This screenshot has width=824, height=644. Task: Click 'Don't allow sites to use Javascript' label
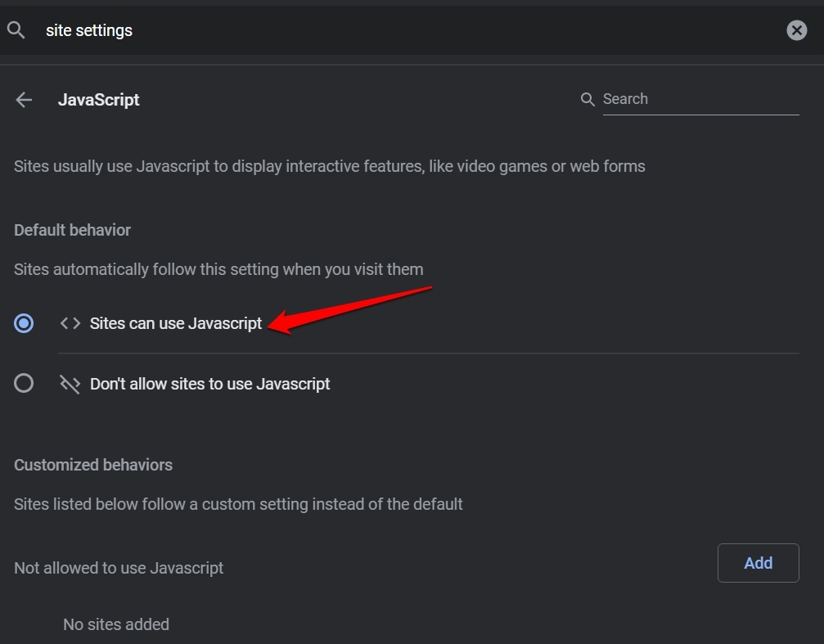pos(209,385)
